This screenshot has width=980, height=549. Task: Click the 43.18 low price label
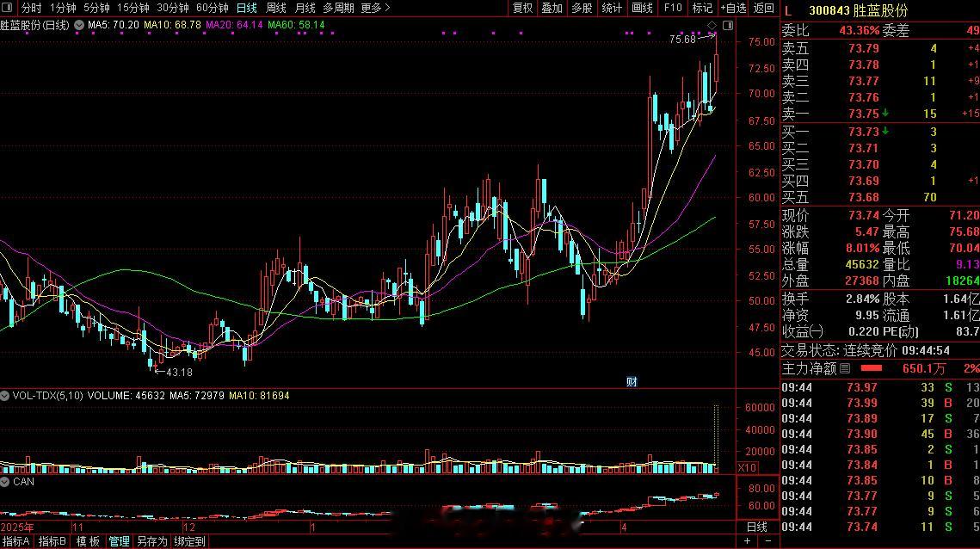click(x=179, y=372)
